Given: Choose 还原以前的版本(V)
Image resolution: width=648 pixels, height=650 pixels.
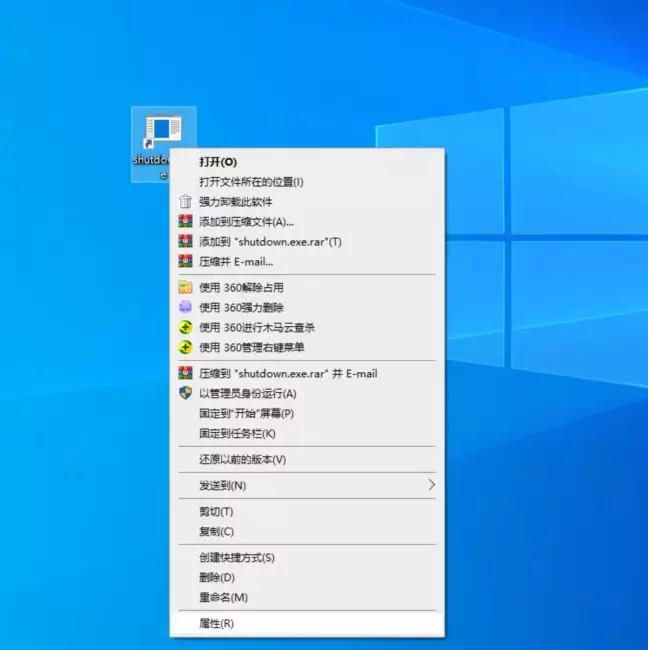Looking at the screenshot, I should click(242, 460).
